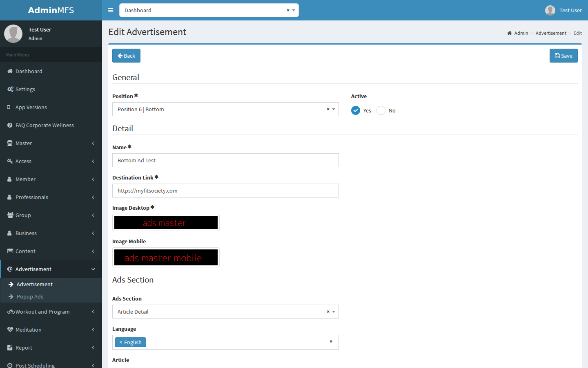Viewport: 588px width, 368px height.
Task: Select the Active No radio option
Action: pyautogui.click(x=381, y=110)
